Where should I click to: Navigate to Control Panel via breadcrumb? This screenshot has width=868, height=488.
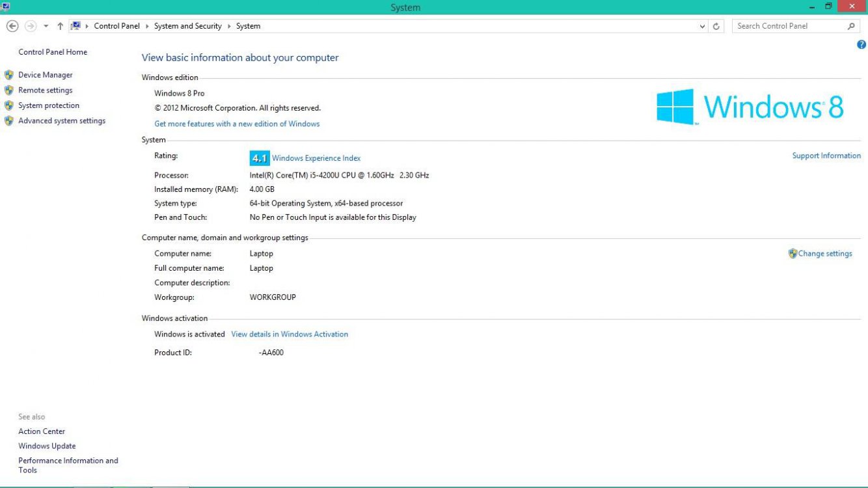(117, 25)
